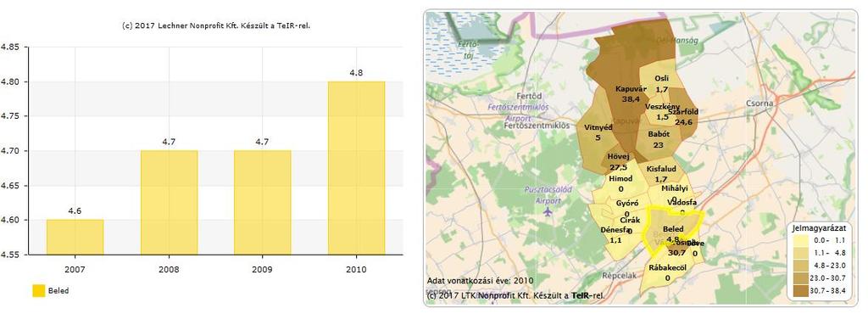This screenshot has height=314, width=868.
Task: Click the 'Adat vonatkozási éve: 2010' text
Action: pyautogui.click(x=480, y=281)
